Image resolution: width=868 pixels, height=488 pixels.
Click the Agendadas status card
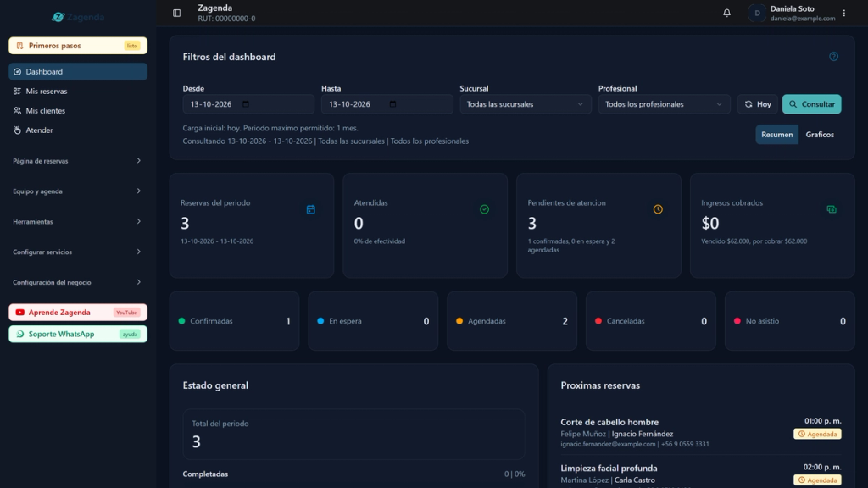[x=512, y=321]
